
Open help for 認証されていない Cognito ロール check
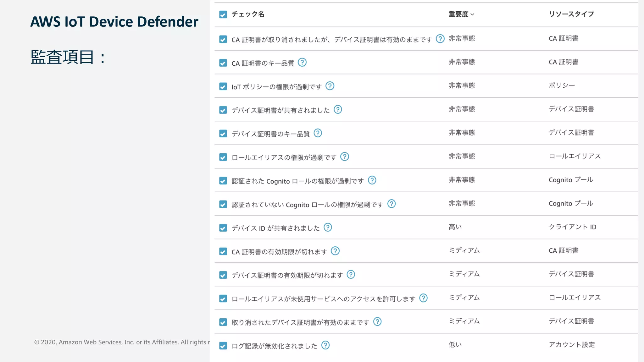pyautogui.click(x=391, y=204)
